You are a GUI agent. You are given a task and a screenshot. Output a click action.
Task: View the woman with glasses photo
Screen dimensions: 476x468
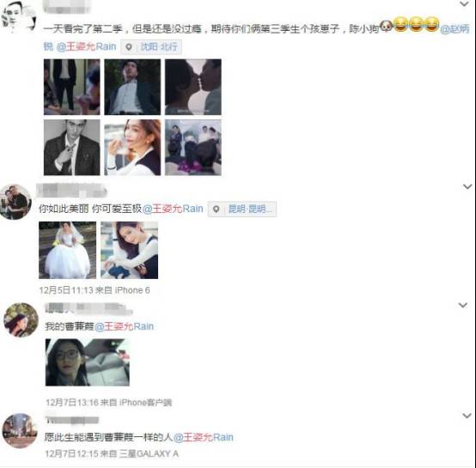pos(88,362)
